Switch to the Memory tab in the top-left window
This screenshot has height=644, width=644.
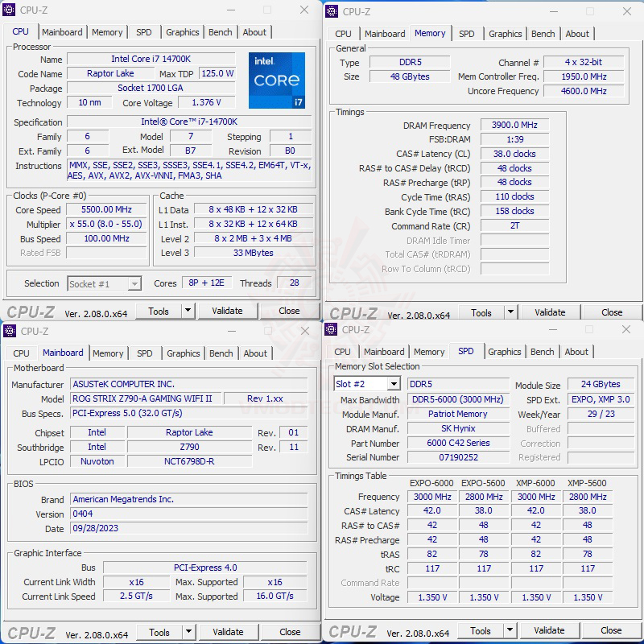107,32
